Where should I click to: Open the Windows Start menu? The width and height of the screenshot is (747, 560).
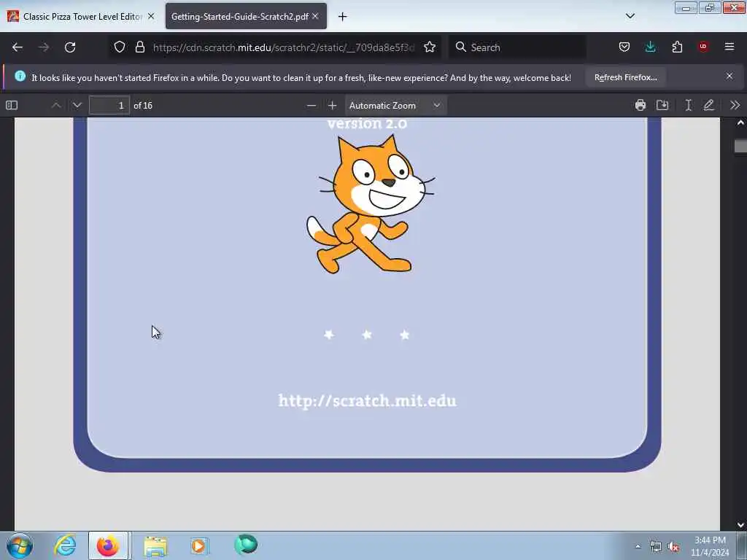pyautogui.click(x=20, y=545)
